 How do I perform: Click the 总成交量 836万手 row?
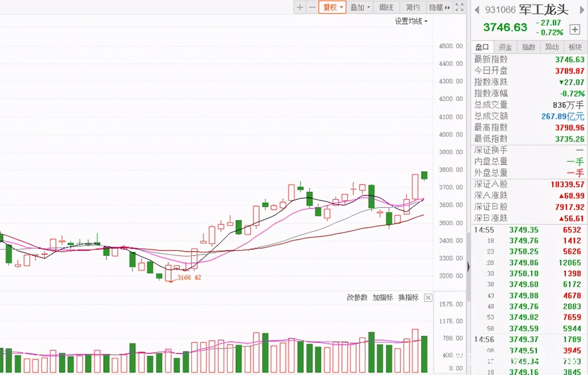click(529, 105)
